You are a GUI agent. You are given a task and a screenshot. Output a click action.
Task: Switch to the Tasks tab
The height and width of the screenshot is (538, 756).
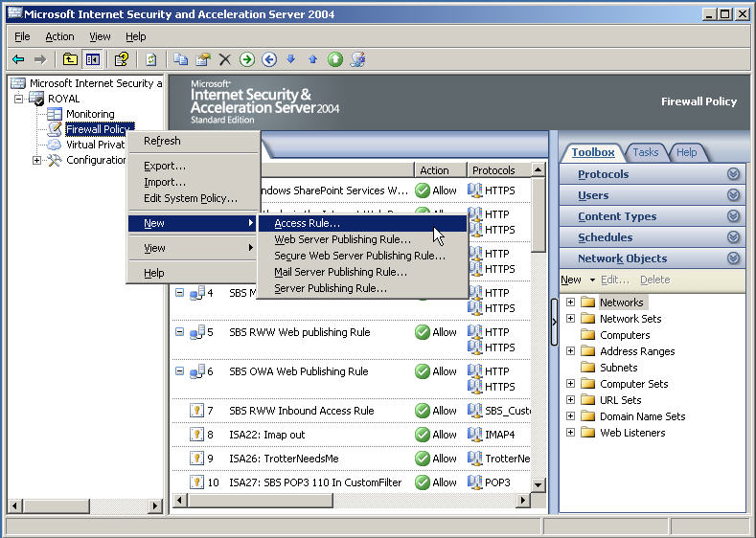pyautogui.click(x=645, y=152)
